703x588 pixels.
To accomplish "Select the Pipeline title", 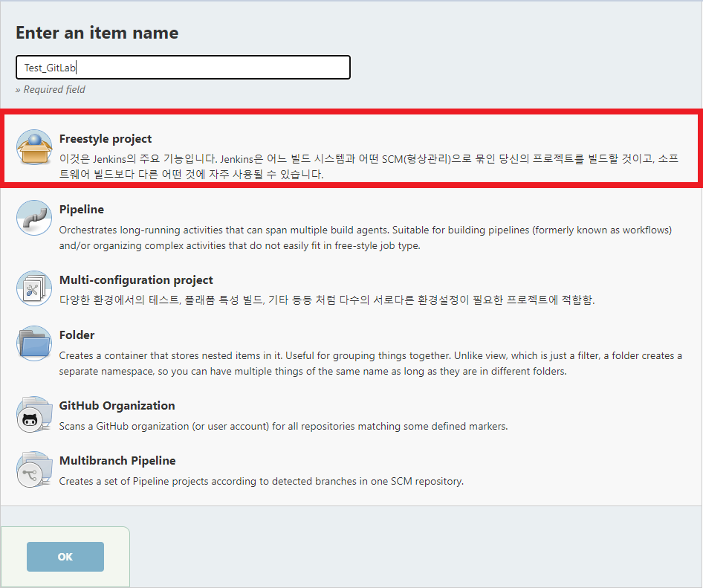I will [x=82, y=210].
